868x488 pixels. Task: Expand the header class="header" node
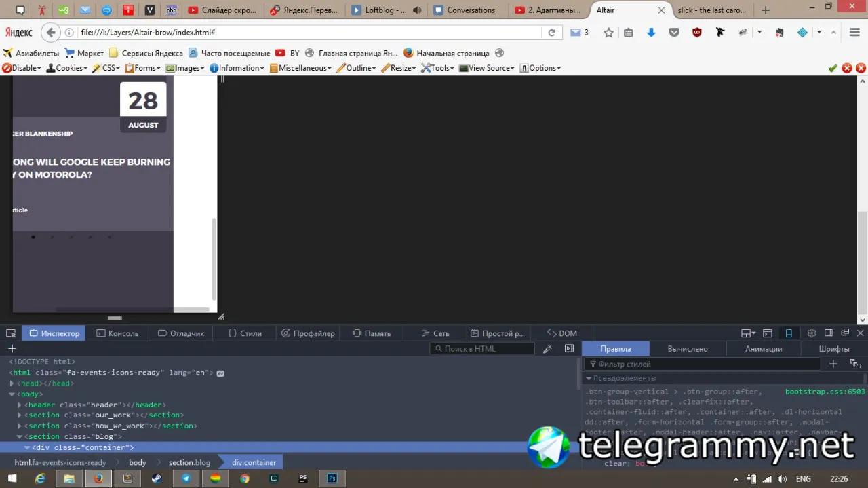20,405
